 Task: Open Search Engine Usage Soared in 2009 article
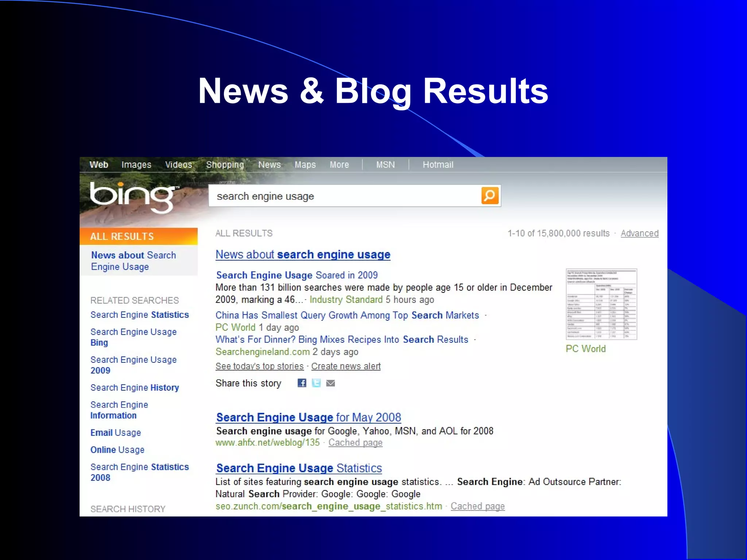(297, 275)
